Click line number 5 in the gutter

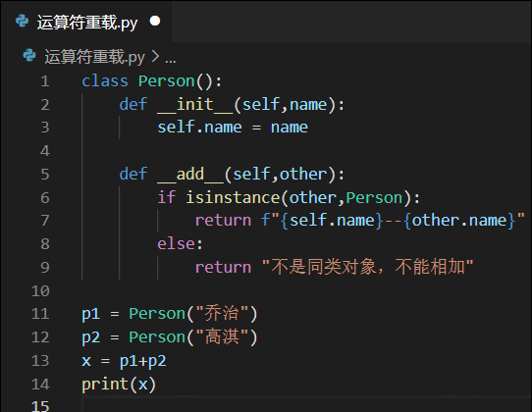coord(45,175)
